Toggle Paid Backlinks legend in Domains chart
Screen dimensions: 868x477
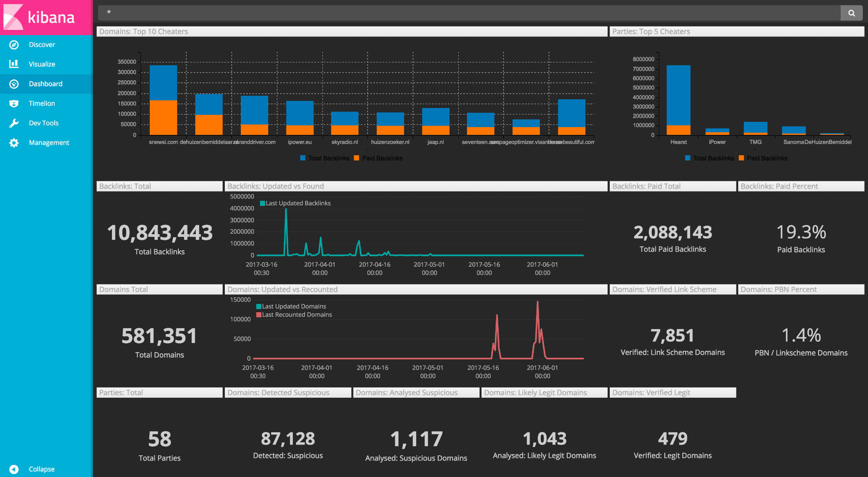tap(378, 158)
